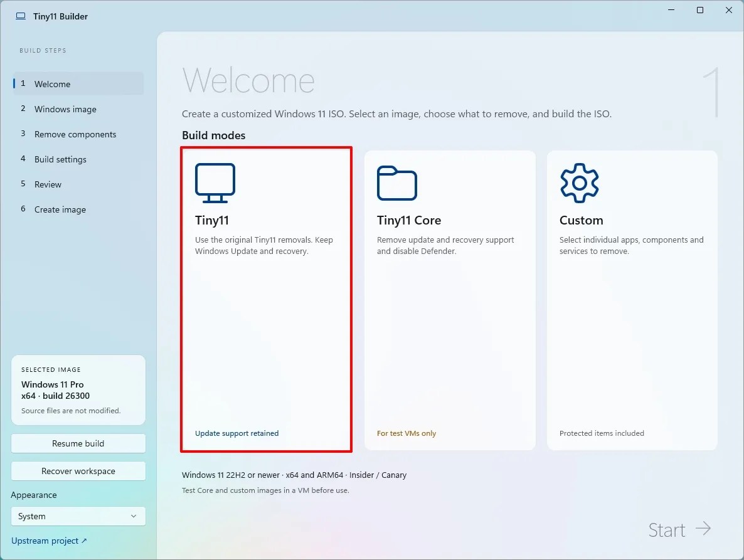Viewport: 744px width, 560px height.
Task: Click the Recover workspace button
Action: pyautogui.click(x=78, y=471)
